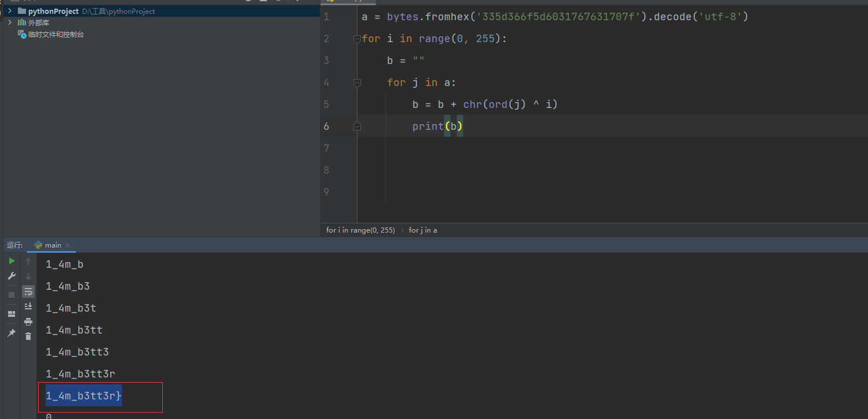Go down the stack trace arrow
The height and width of the screenshot is (419, 868).
28,276
